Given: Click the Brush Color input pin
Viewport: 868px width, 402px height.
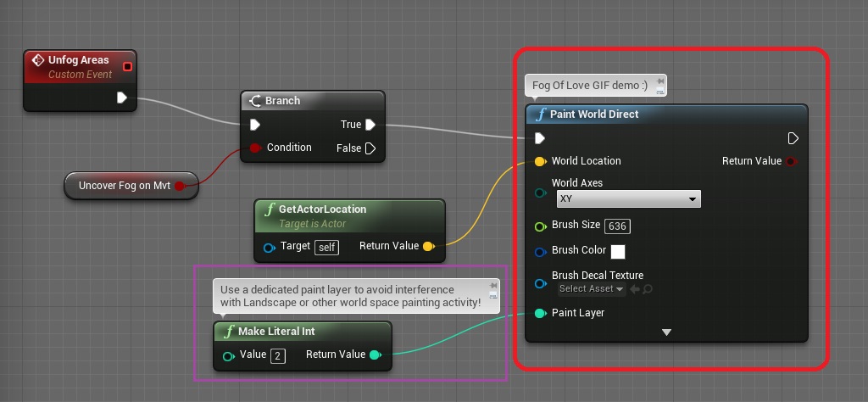Looking at the screenshot, I should coord(540,252).
